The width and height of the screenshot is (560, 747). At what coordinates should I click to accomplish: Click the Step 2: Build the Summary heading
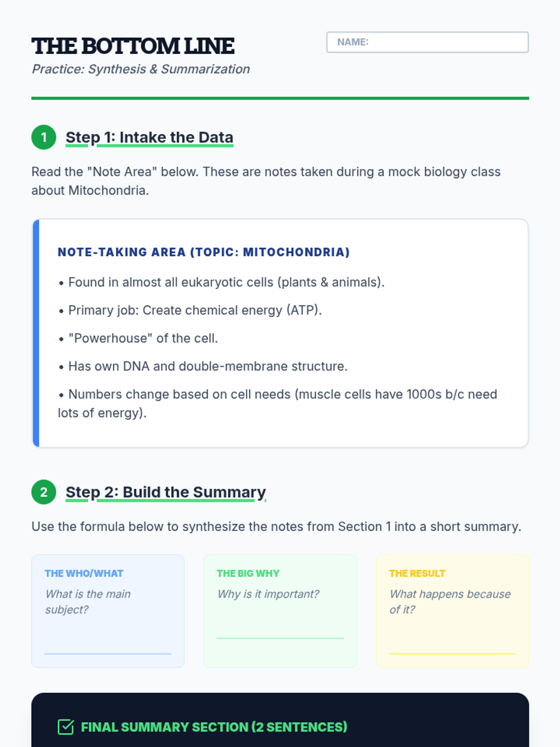point(166,492)
